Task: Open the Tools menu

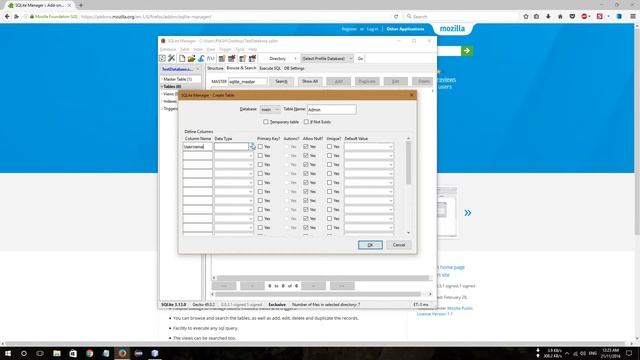Action: (240, 49)
